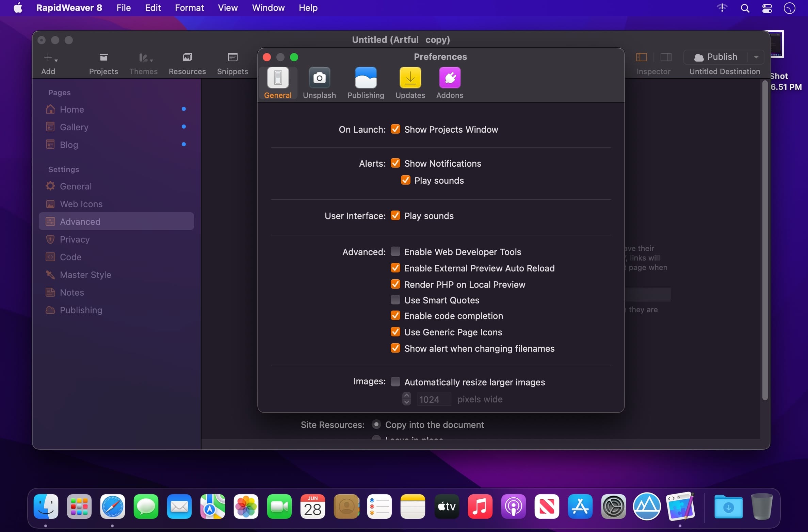This screenshot has width=808, height=532.
Task: Enable Web Developer Tools checkbox
Action: pyautogui.click(x=395, y=252)
